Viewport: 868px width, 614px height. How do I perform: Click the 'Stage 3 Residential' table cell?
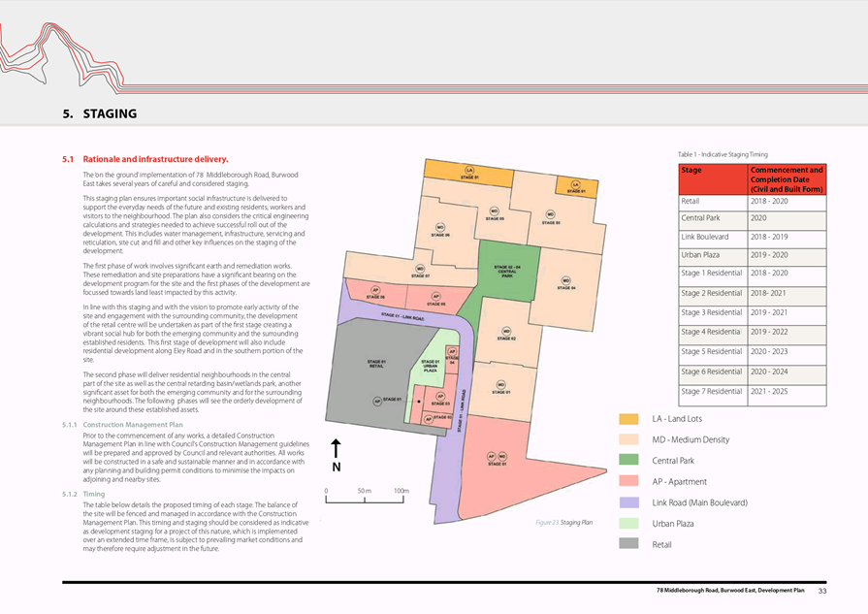(714, 314)
